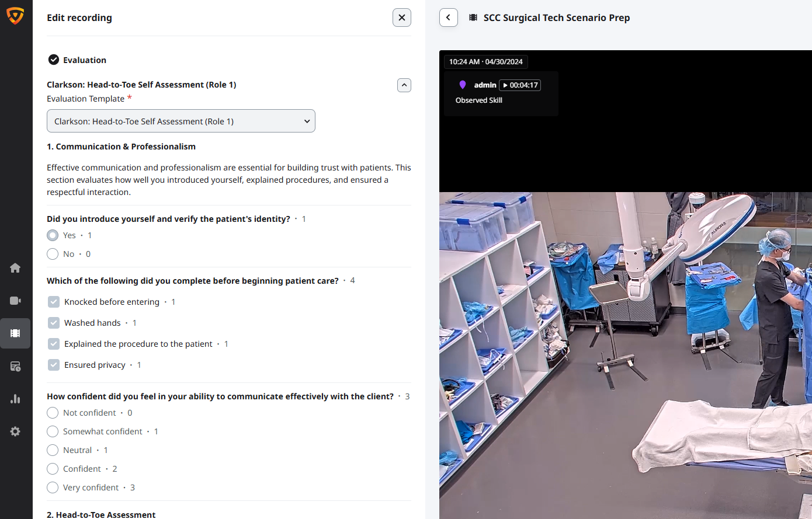Click the film icon beside scenario title
This screenshot has height=519, width=812.
(473, 18)
